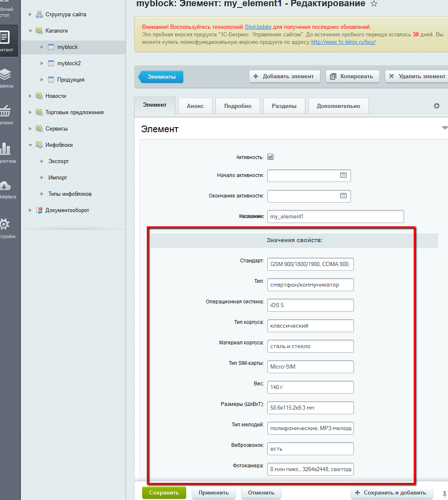Image resolution: width=448 pixels, height=500 pixels.
Task: Expand the Импорт tree node
Action: click(x=42, y=177)
